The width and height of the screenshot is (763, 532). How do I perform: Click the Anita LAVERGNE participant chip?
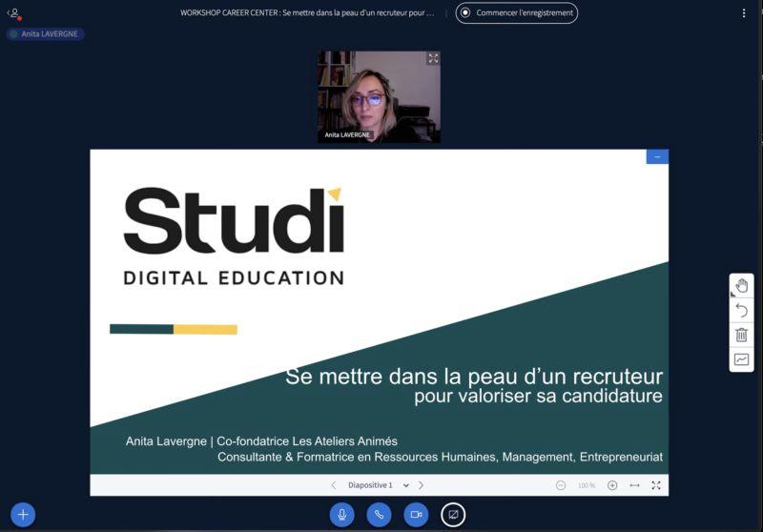coord(46,34)
